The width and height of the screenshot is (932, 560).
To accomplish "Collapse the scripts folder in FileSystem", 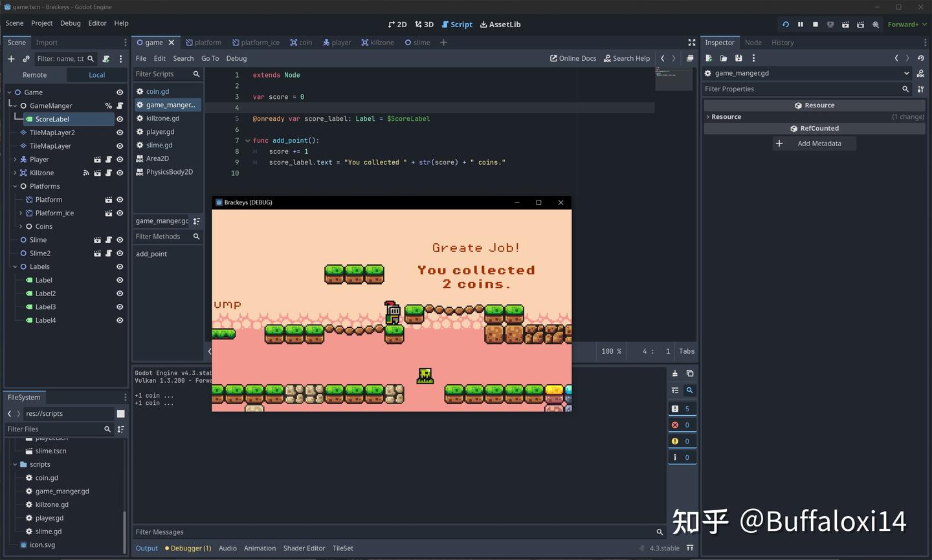I will click(x=14, y=464).
